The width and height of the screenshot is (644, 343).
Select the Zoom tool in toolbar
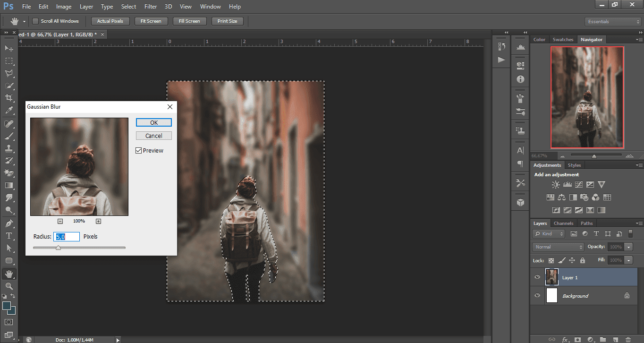[x=8, y=286]
